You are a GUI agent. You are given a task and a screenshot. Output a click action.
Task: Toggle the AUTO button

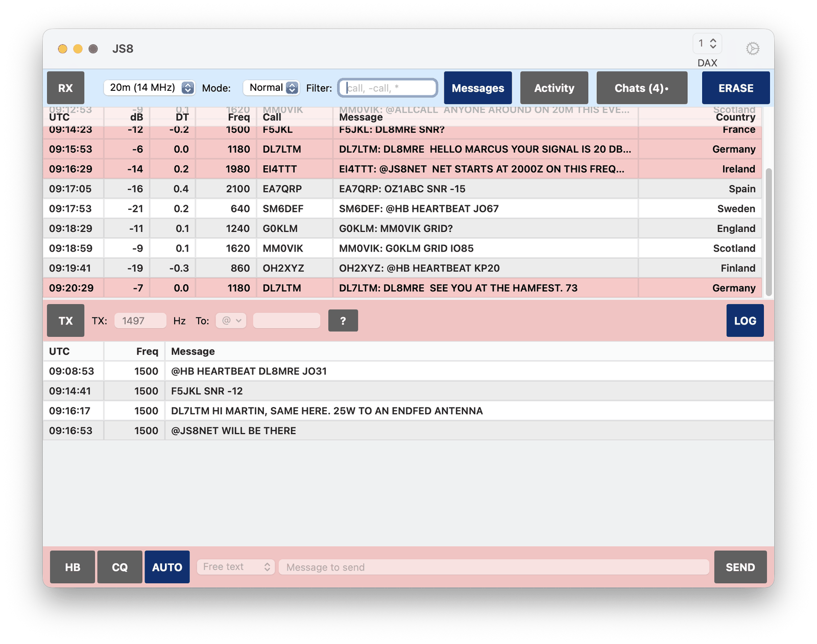(x=167, y=567)
